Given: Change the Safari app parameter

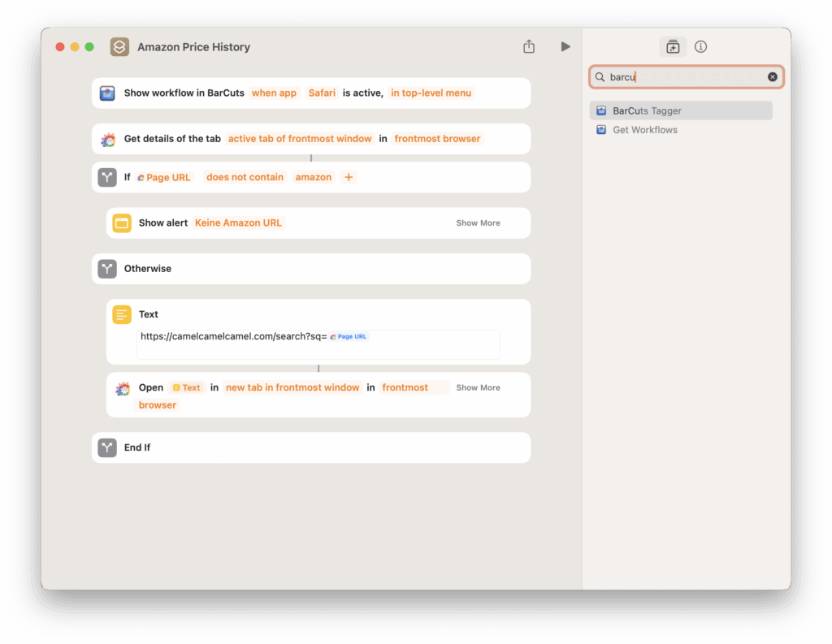Looking at the screenshot, I should (322, 93).
